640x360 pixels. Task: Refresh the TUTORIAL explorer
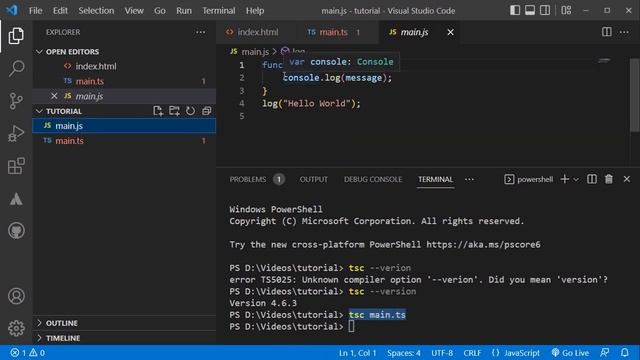190,111
